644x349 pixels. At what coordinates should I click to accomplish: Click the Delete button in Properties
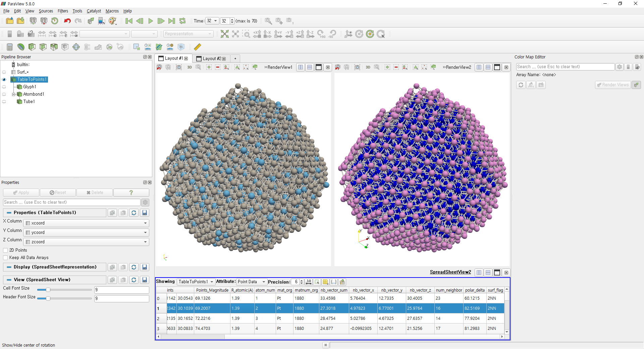coord(95,193)
